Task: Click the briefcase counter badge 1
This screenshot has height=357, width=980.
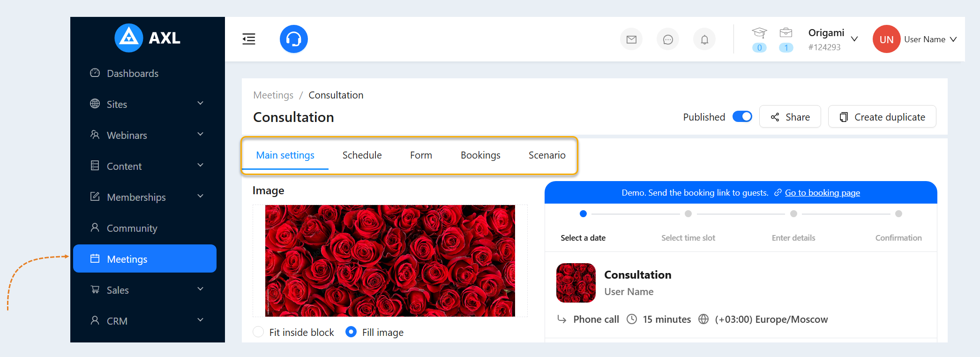Action: point(786,47)
